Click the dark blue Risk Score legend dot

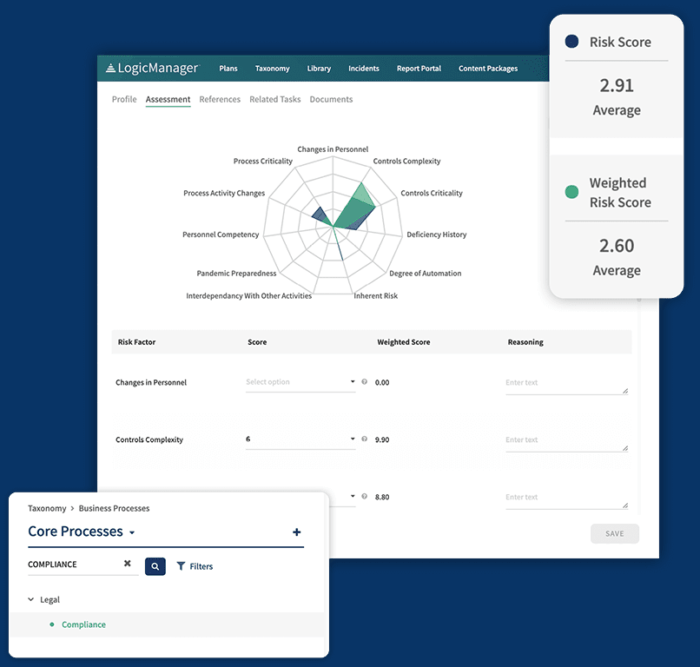(572, 42)
